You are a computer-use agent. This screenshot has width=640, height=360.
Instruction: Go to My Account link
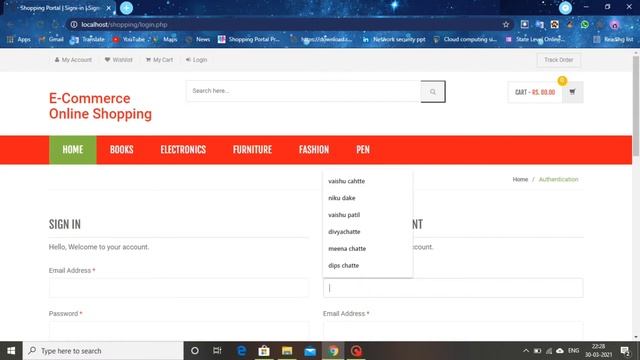point(73,60)
